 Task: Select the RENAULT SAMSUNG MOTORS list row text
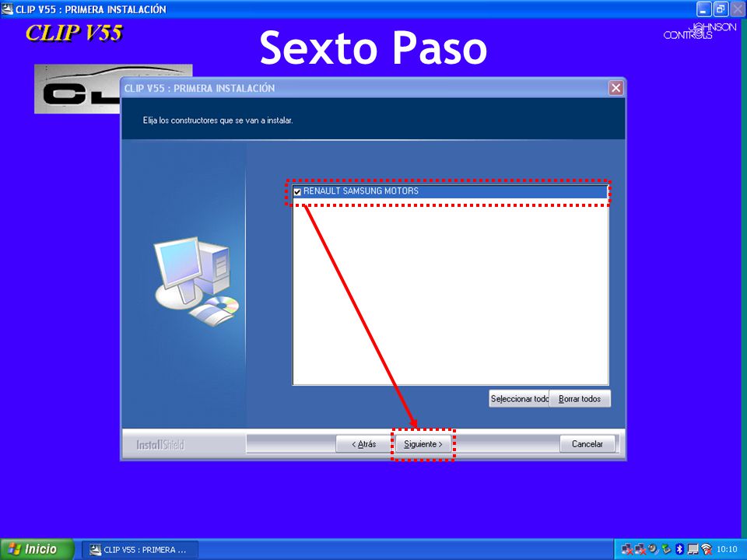click(x=360, y=191)
